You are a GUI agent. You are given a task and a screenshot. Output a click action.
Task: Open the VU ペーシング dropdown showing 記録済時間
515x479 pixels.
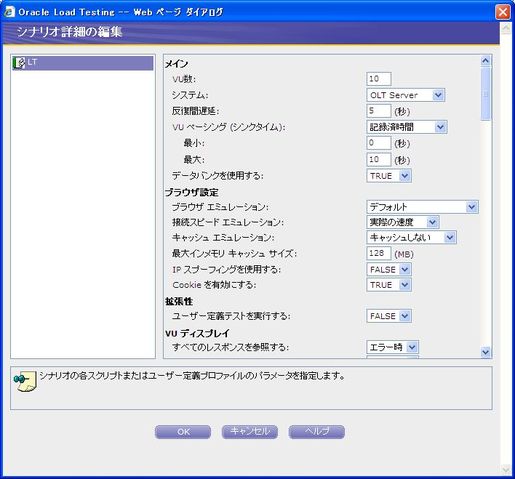click(x=407, y=127)
